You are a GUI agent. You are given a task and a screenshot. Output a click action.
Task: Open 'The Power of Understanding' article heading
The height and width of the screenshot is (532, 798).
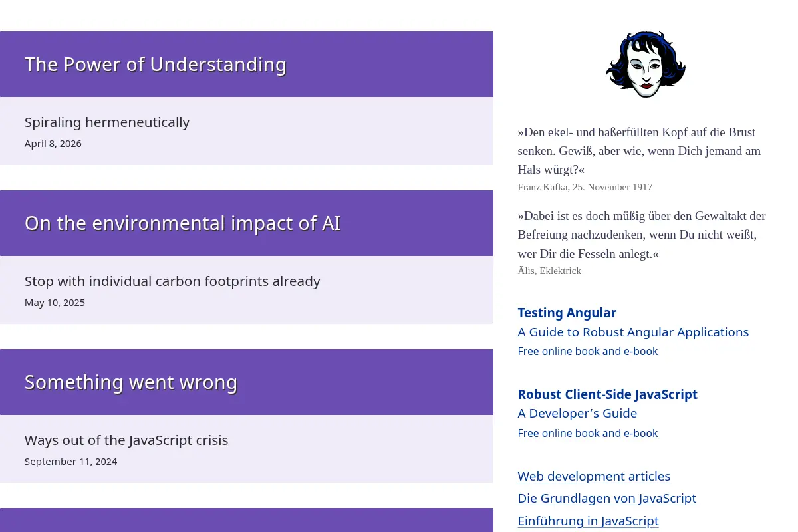[156, 65]
